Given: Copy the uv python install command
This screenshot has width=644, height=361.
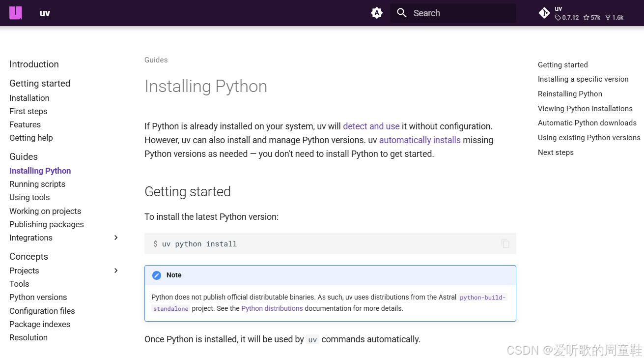Looking at the screenshot, I should click(505, 243).
